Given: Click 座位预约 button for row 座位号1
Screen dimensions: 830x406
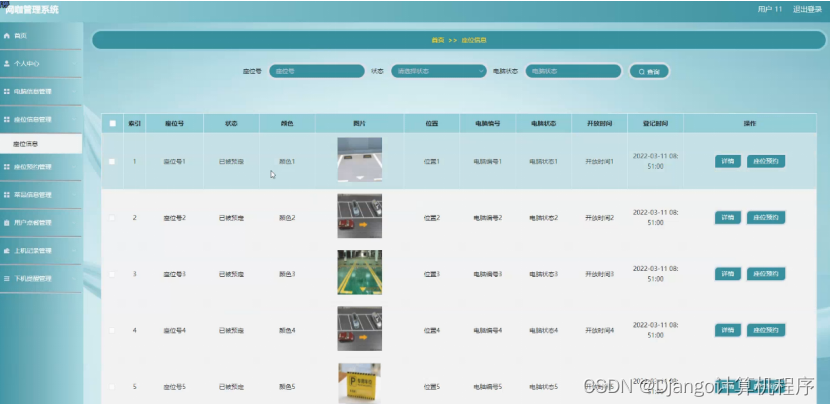Looking at the screenshot, I should point(766,161).
